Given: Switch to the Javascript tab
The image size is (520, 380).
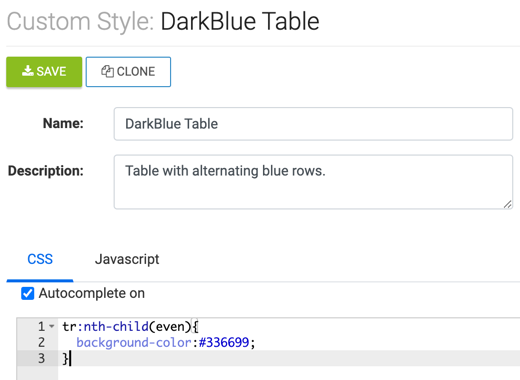Looking at the screenshot, I should coord(127,259).
